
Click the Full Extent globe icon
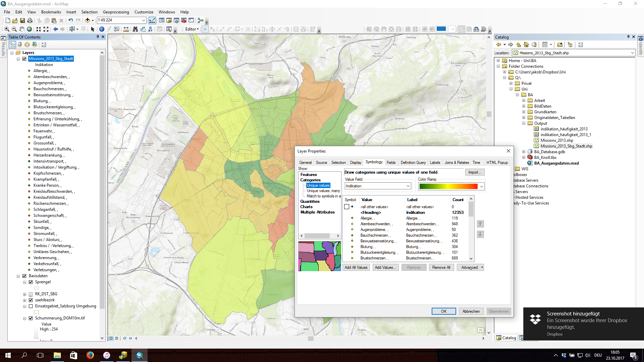[30, 29]
